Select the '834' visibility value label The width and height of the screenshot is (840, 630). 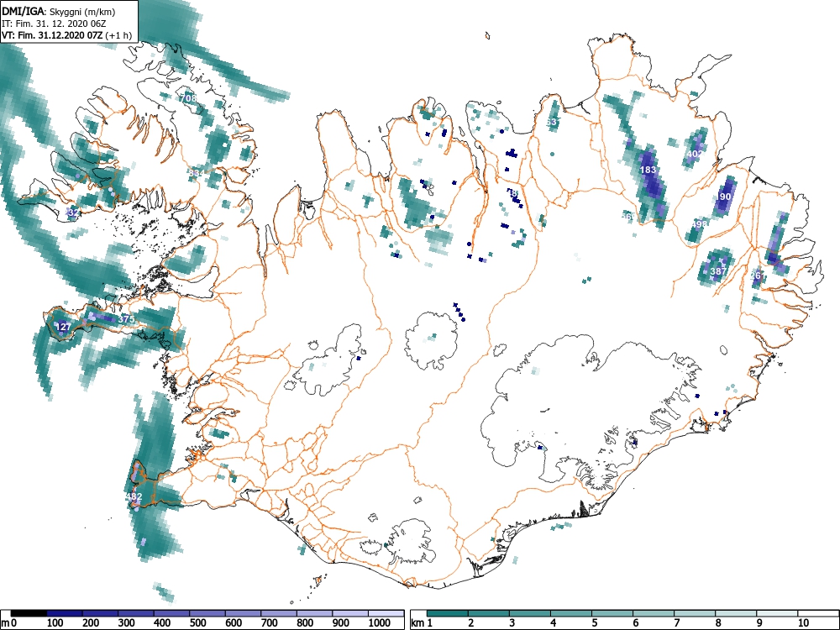[x=197, y=173]
